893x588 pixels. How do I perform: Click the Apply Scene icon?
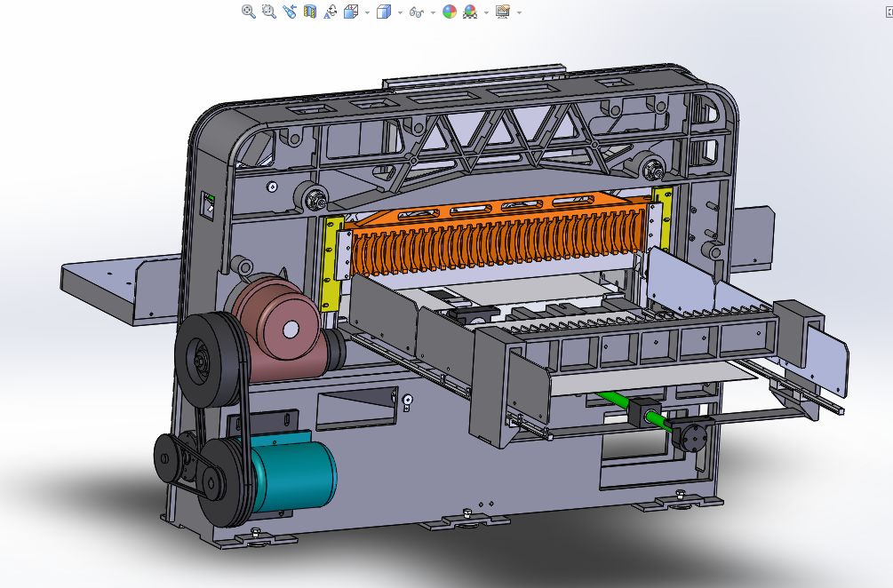pyautogui.click(x=470, y=12)
